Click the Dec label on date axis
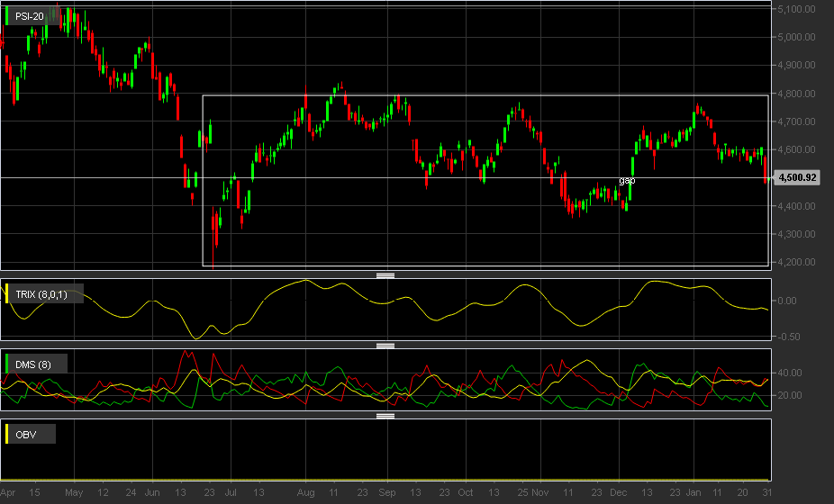This screenshot has height=504, width=834. point(618,493)
